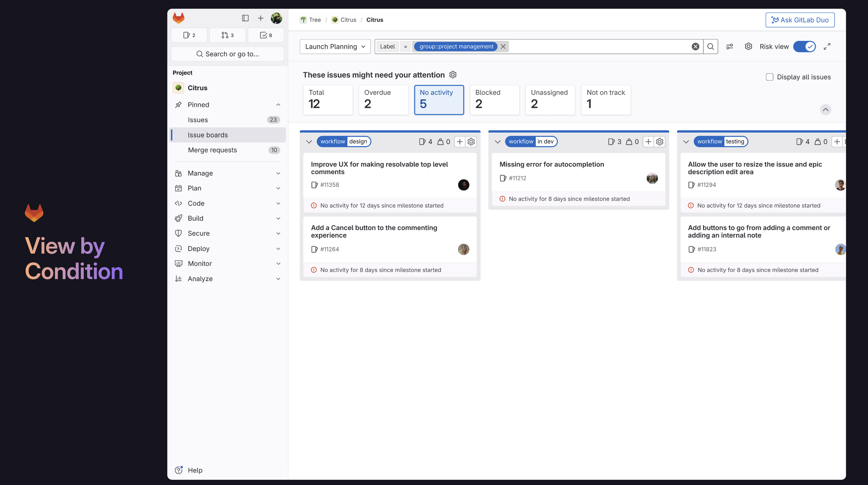Select the Blocked condition card
This screenshot has width=868, height=485.
494,100
